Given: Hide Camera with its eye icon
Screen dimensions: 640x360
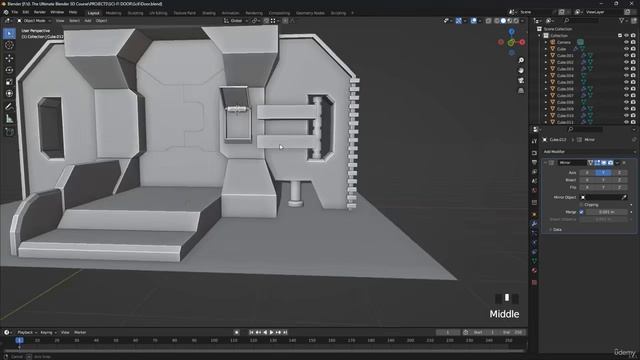Looking at the screenshot, I should click(627, 42).
